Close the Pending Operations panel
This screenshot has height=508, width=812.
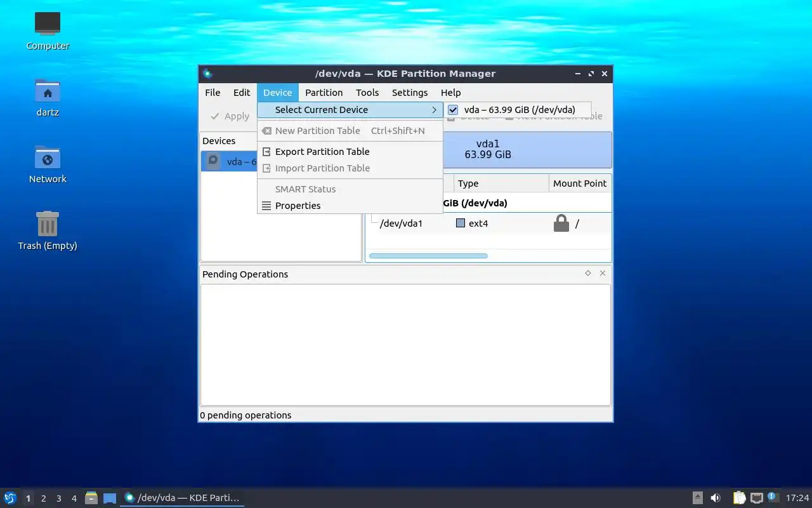[x=603, y=273]
